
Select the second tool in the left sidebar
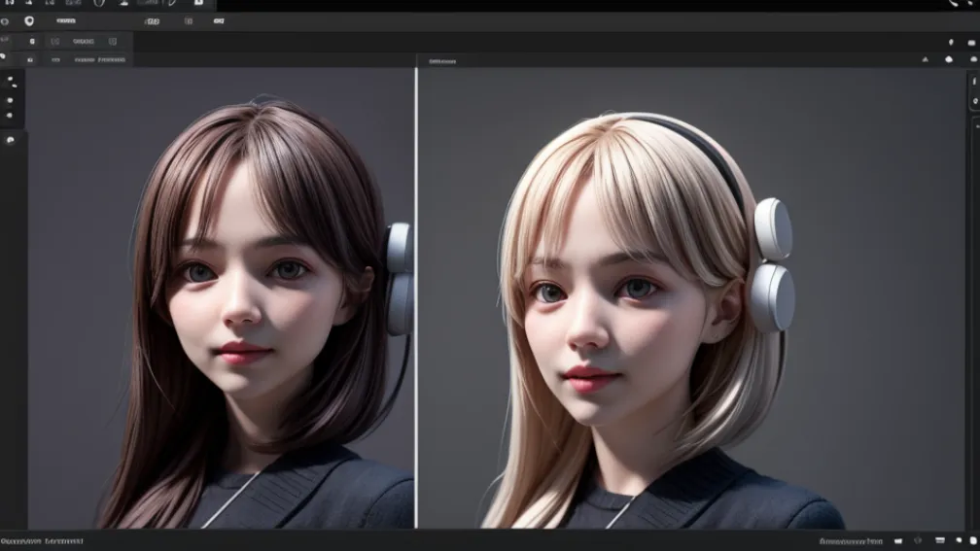tap(11, 99)
